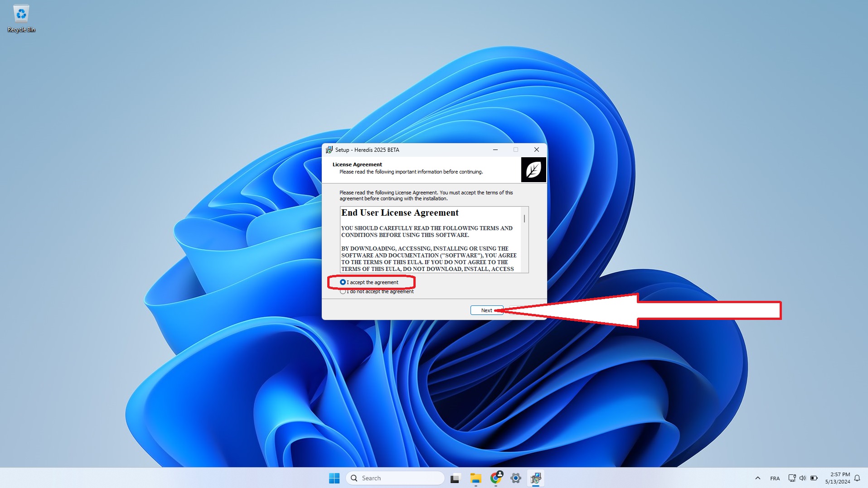Open the Settings gear on the taskbar
Screen dimensions: 868x488
(516, 478)
